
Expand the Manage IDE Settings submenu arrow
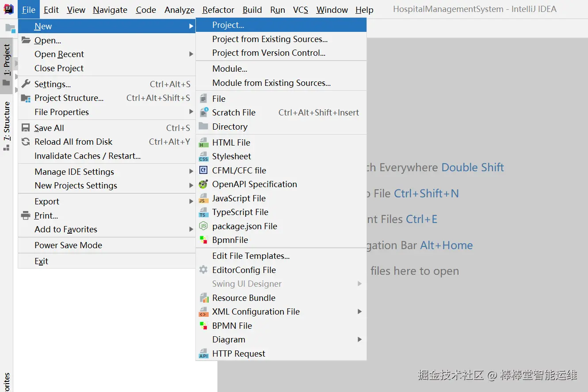point(191,172)
